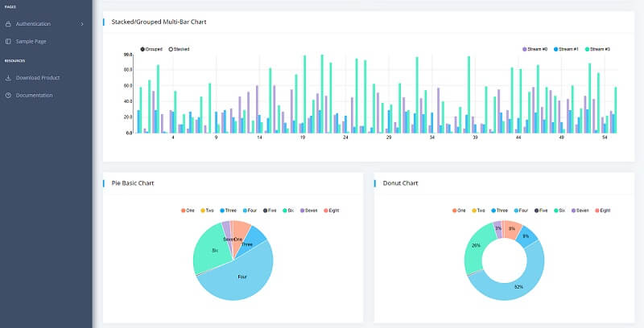The image size is (644, 328).
Task: Click 'One' label in Donut Chart legend
Action: 461,210
